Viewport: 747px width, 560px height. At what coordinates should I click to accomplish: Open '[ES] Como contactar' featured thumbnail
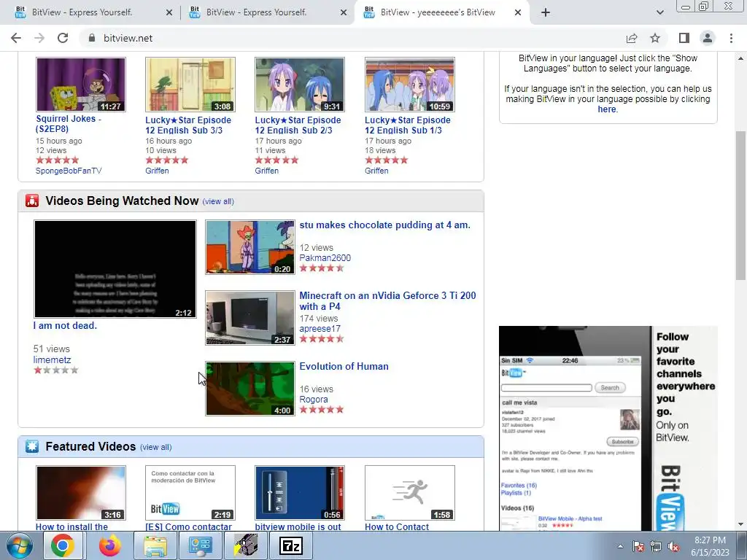[x=190, y=493]
